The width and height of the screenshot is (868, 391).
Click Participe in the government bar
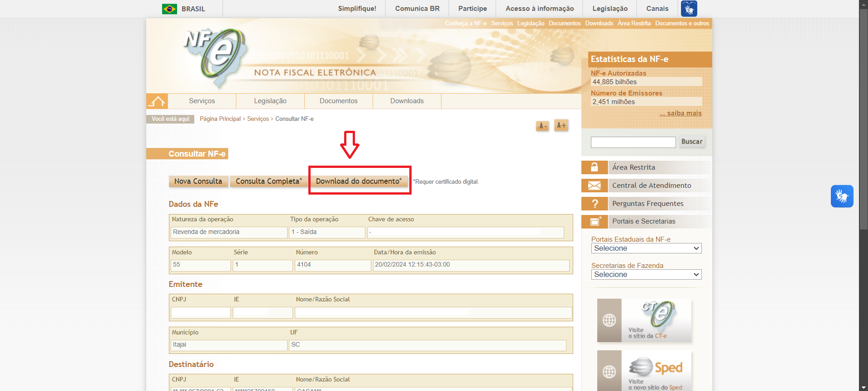pyautogui.click(x=473, y=9)
